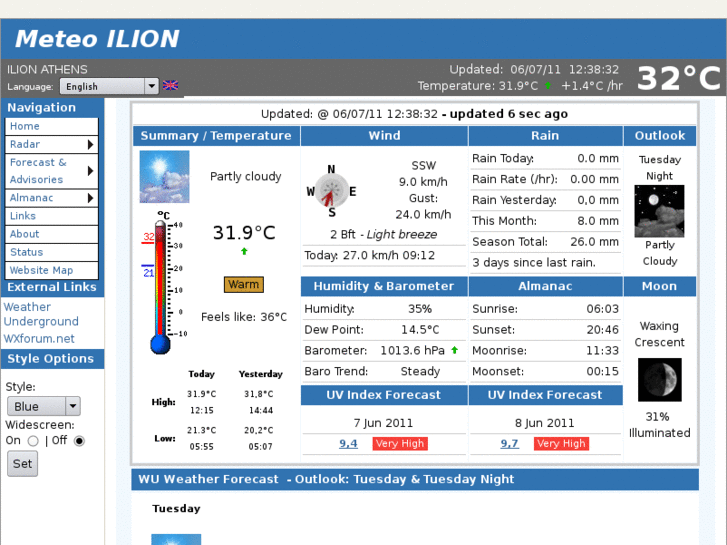Click today's high 31.9°C value
727x545 pixels.
click(x=202, y=394)
